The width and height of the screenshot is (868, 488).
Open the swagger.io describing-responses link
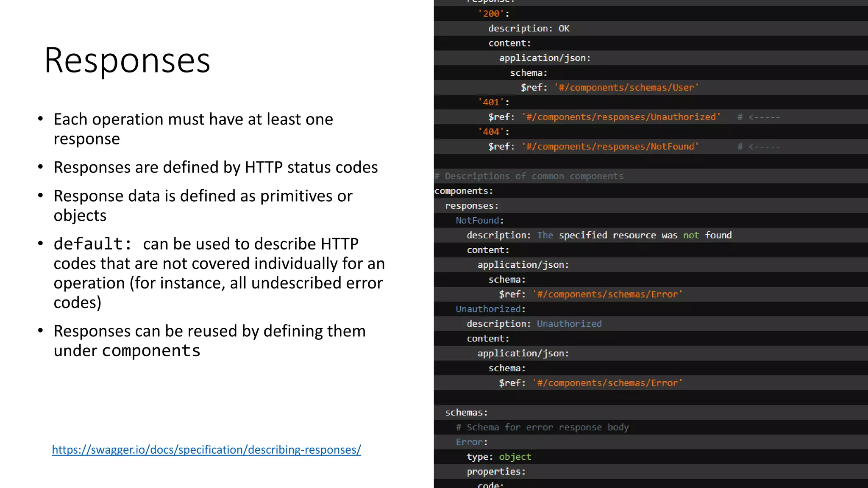point(206,449)
